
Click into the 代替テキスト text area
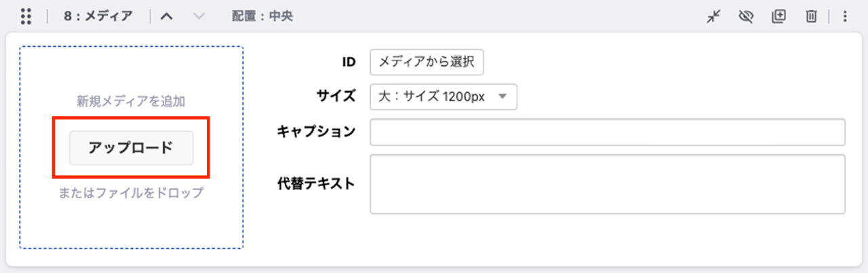tap(608, 184)
